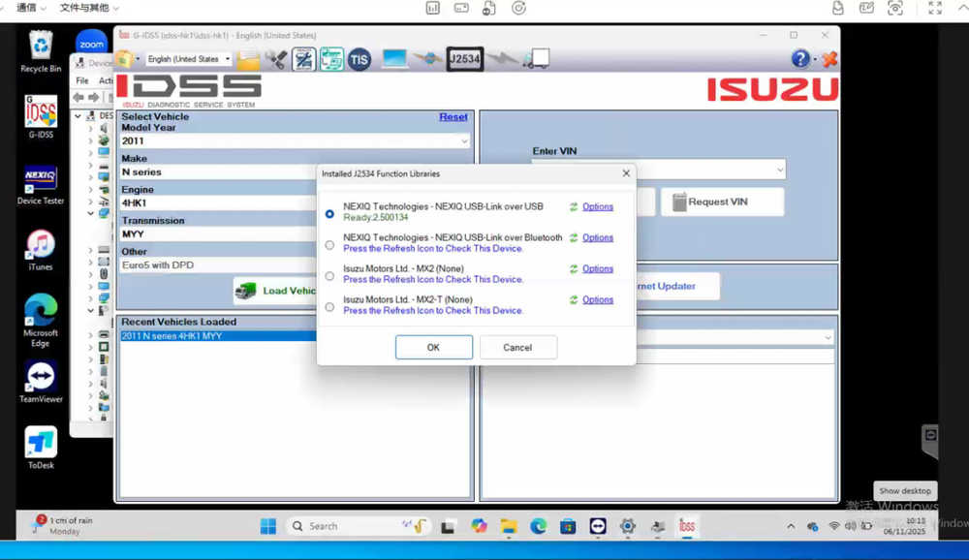Expand the Enter VIN dropdown
This screenshot has height=560, width=969.
click(x=779, y=171)
